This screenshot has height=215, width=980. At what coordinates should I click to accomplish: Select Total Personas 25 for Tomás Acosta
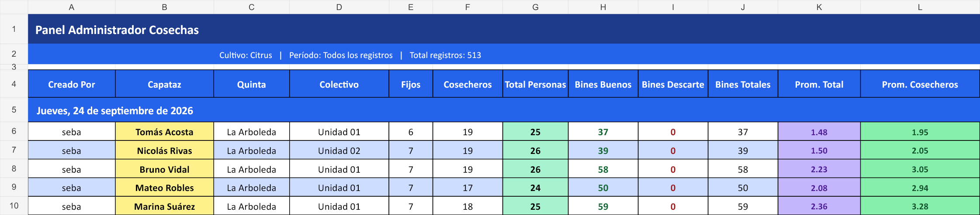click(536, 132)
